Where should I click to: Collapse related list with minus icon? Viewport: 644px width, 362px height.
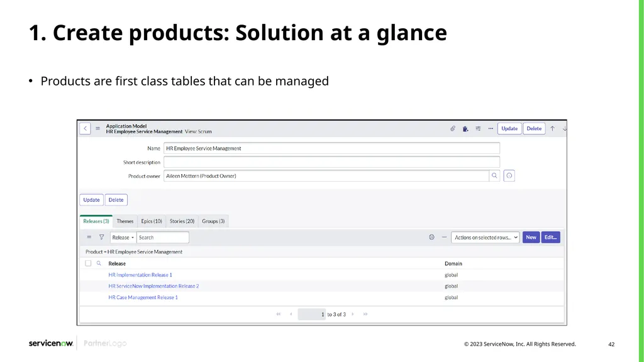tap(444, 237)
